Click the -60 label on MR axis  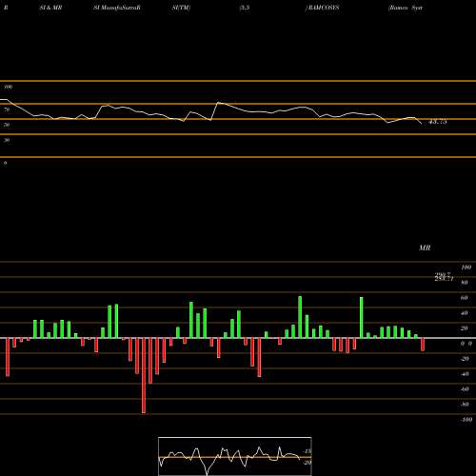[x=465, y=389]
